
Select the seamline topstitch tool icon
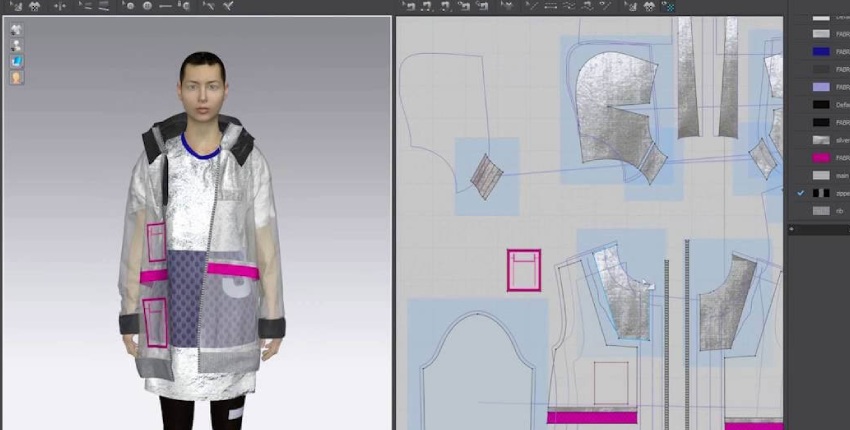pyautogui.click(x=587, y=6)
